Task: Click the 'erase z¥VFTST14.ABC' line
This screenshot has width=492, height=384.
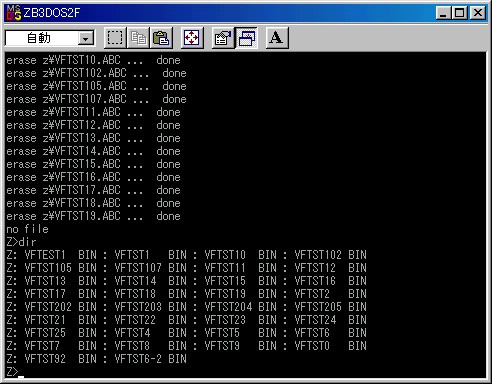Action: click(x=93, y=151)
